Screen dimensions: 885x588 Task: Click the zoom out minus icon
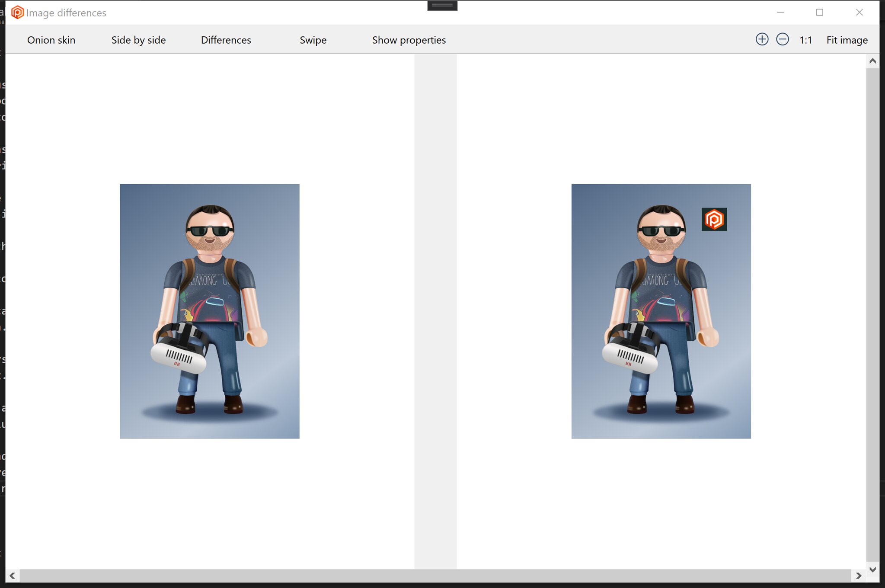click(x=782, y=39)
